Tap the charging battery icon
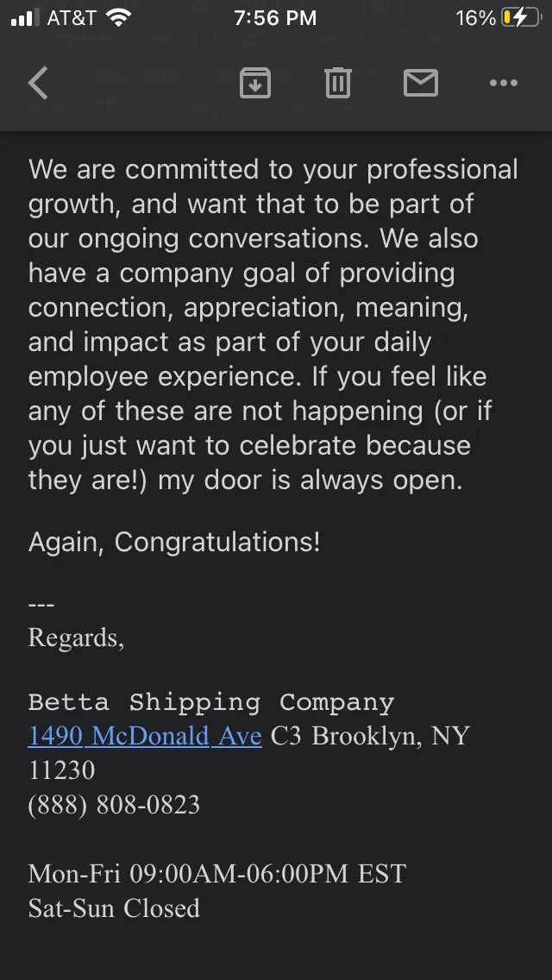The width and height of the screenshot is (552, 980). (x=522, y=17)
